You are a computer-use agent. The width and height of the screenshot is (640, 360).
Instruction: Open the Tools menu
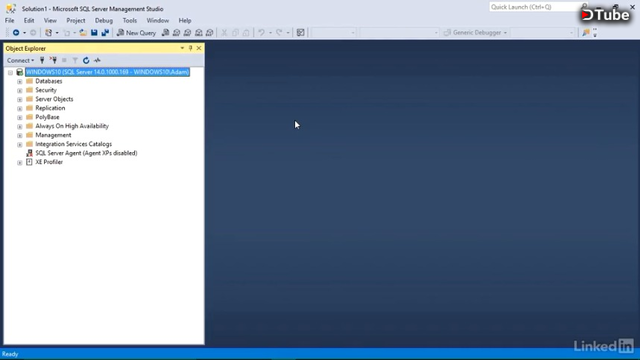point(130,20)
